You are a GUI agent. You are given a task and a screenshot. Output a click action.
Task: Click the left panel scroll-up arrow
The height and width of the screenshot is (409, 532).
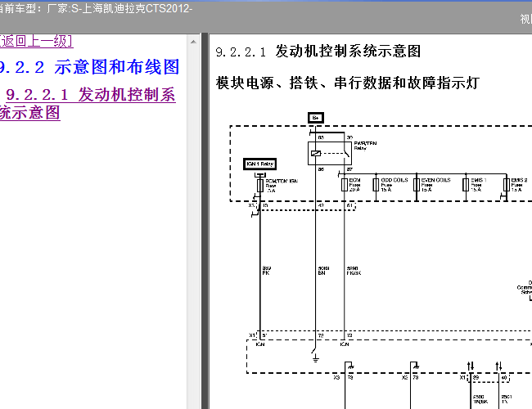pos(193,42)
